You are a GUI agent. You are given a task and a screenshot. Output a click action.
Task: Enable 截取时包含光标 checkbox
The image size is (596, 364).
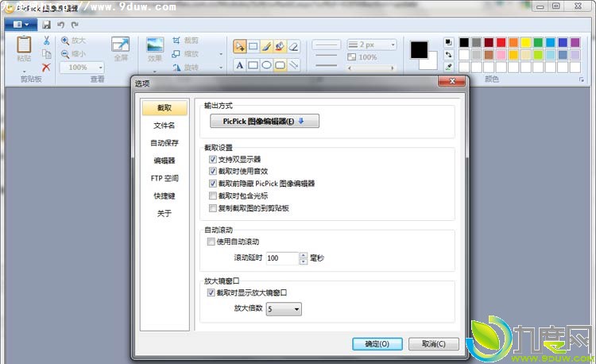pos(212,196)
